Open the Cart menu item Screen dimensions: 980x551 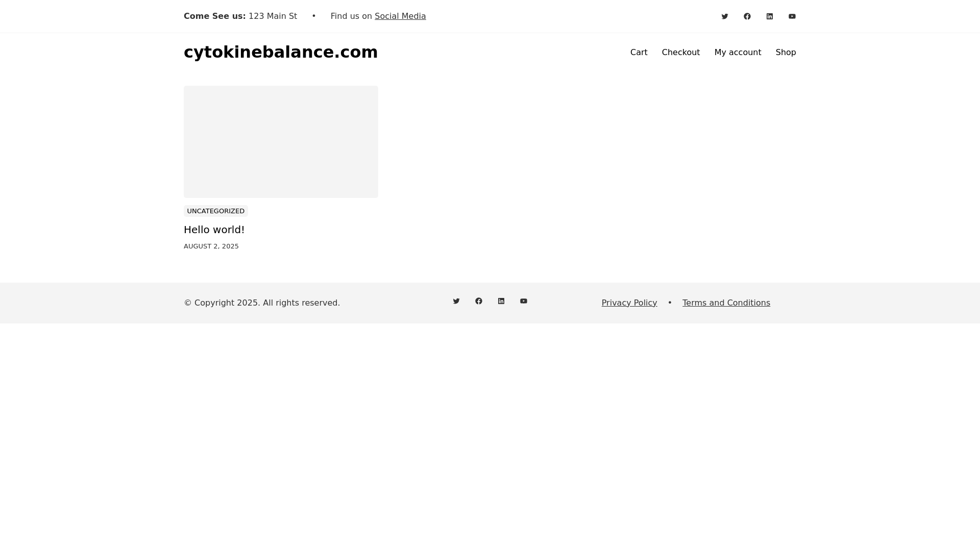(x=639, y=53)
